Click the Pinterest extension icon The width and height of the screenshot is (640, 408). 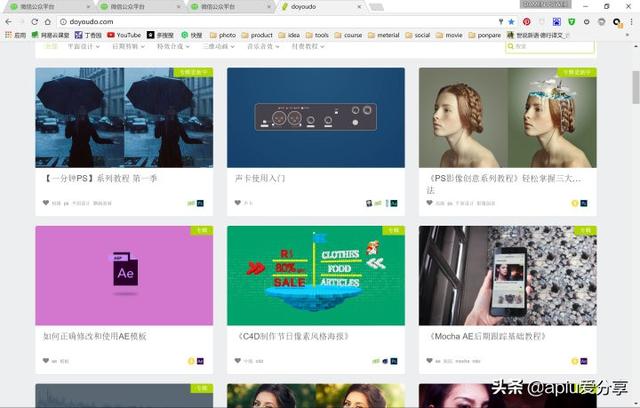[527, 22]
